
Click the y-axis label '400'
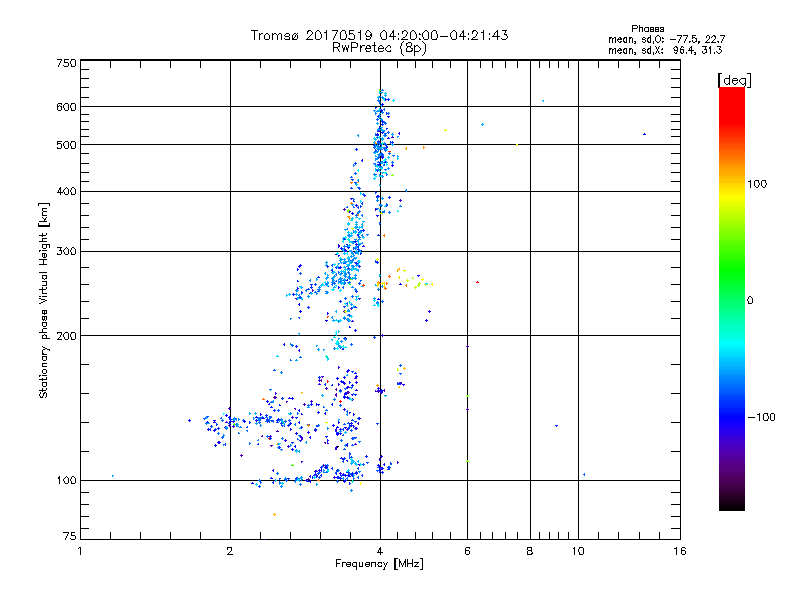coord(66,192)
